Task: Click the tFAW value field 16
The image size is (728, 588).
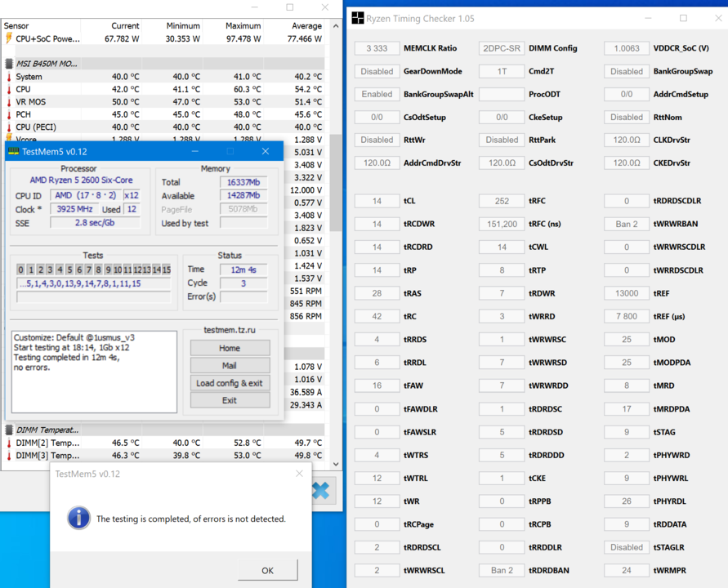Action: pos(377,385)
